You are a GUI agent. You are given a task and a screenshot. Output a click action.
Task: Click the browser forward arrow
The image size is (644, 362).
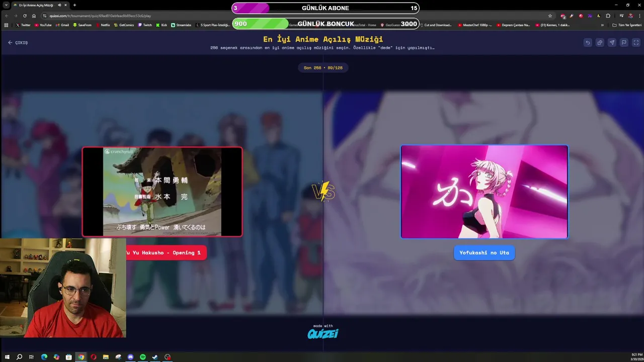coord(16,16)
